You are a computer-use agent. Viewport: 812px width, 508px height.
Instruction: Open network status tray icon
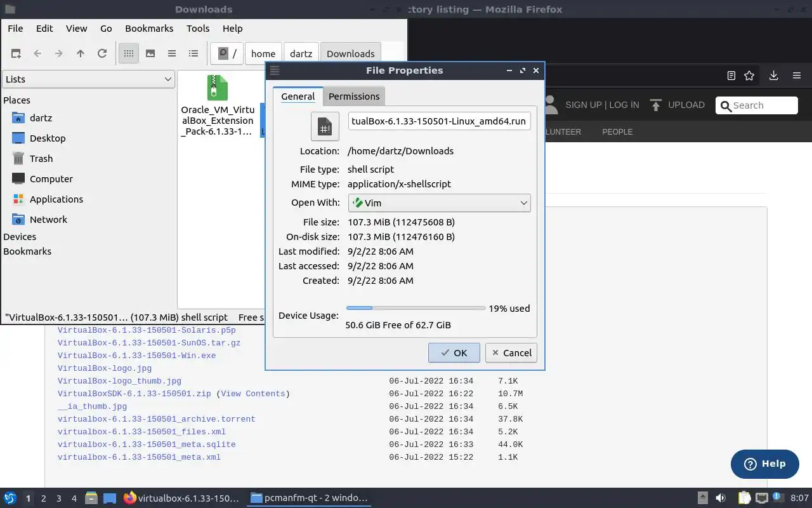pos(761,498)
